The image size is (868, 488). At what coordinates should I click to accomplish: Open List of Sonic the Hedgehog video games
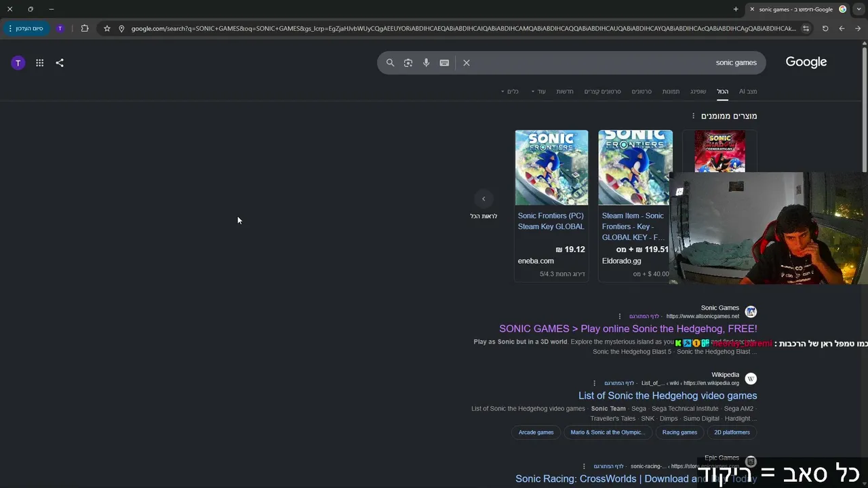(x=667, y=396)
